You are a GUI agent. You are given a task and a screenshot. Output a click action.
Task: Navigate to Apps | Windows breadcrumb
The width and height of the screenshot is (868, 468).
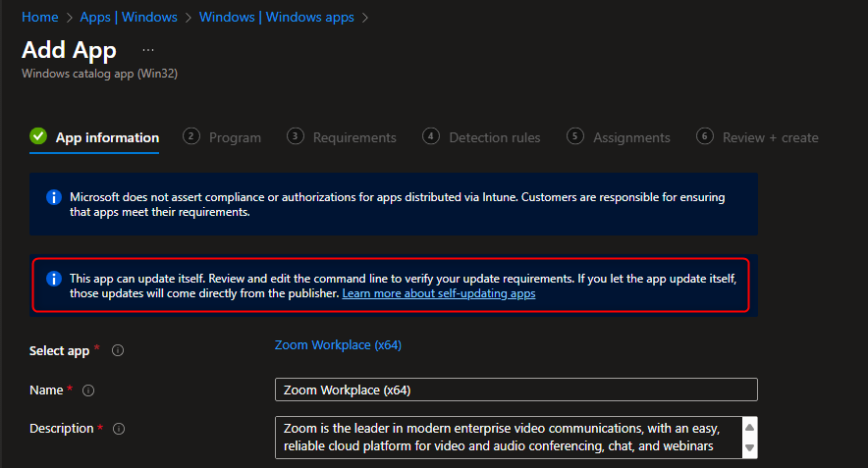click(129, 17)
